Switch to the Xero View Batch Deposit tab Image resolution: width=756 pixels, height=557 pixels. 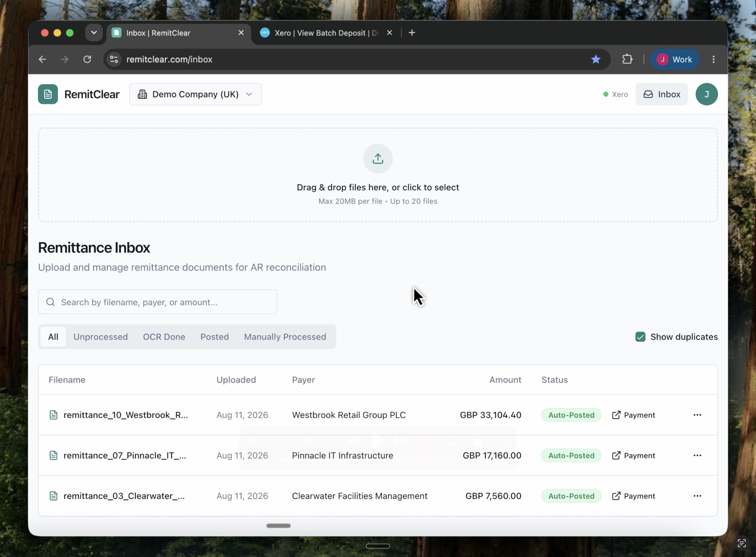326,33
